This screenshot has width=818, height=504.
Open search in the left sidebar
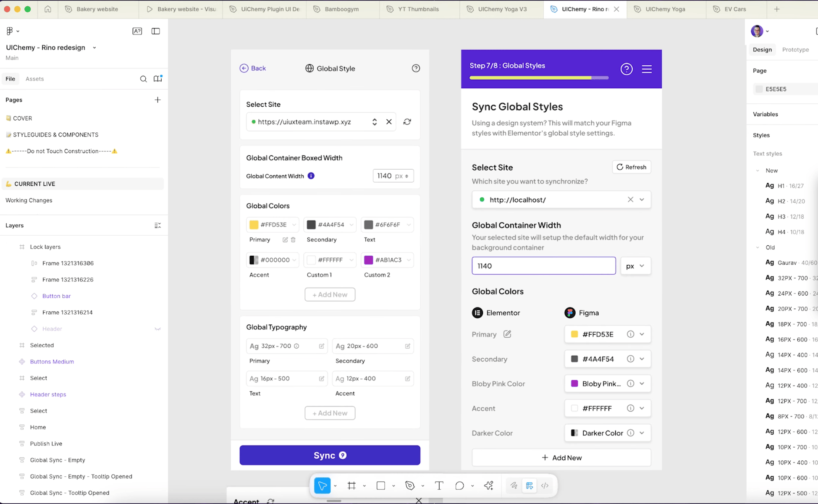(x=144, y=79)
